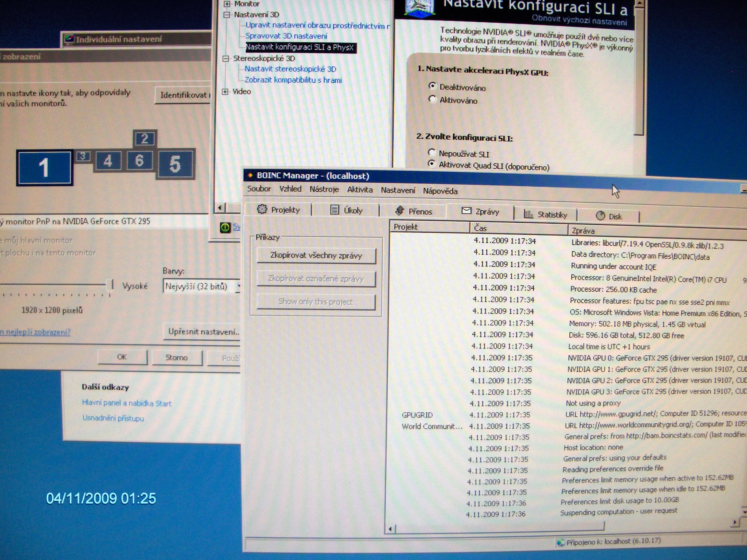Open the Barvy color depth dropdown
Viewport: 747px width, 560px height.
(x=201, y=286)
